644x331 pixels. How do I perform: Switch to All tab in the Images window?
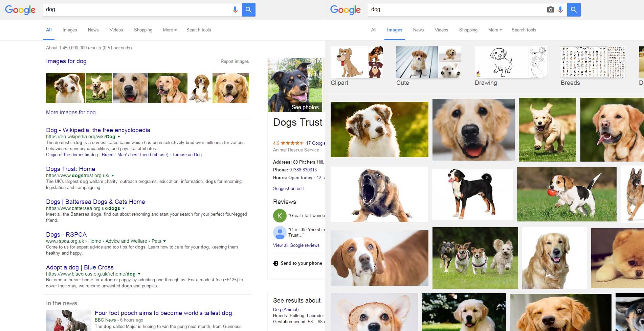click(374, 30)
